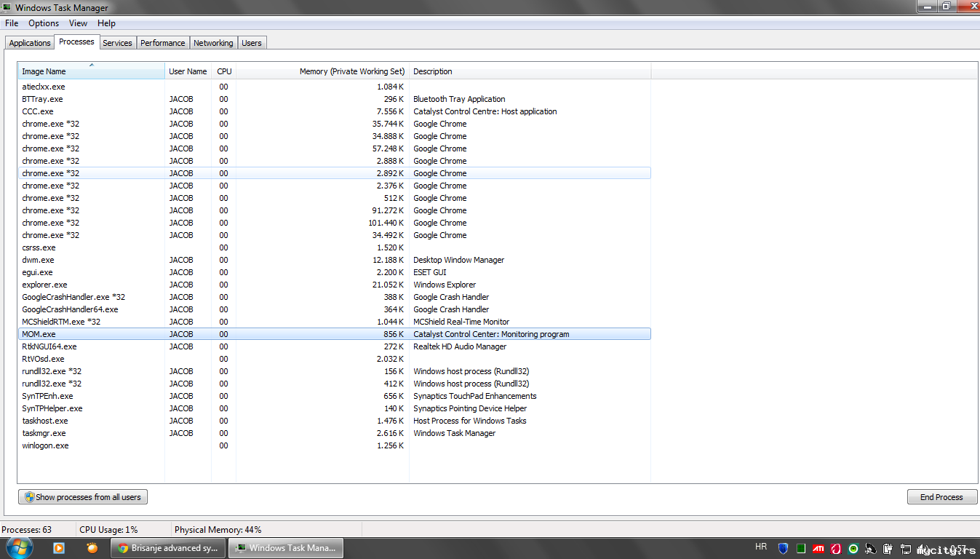
Task: Select the SynTPHelper.exe process
Action: pyautogui.click(x=335, y=408)
